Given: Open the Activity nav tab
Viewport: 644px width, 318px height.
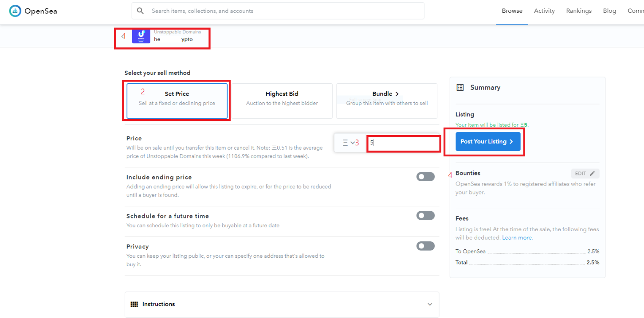Looking at the screenshot, I should [x=544, y=11].
